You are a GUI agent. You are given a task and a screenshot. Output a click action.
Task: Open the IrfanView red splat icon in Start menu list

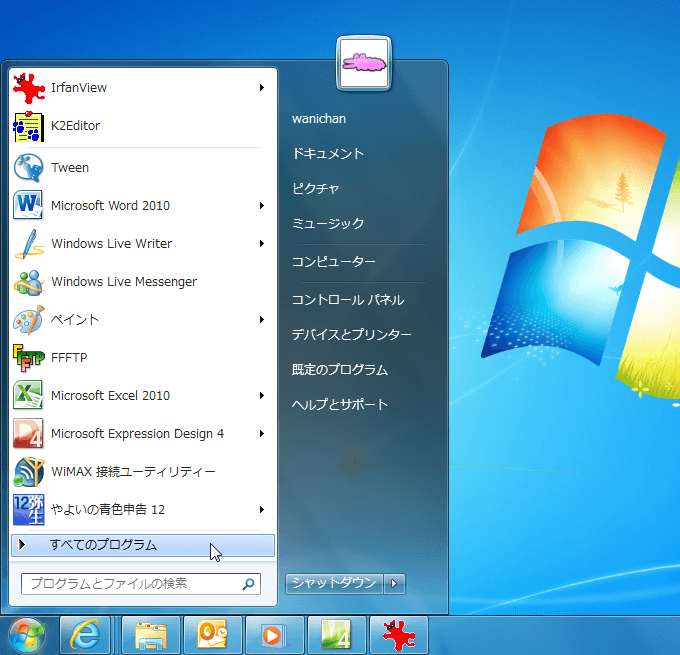pos(29,88)
